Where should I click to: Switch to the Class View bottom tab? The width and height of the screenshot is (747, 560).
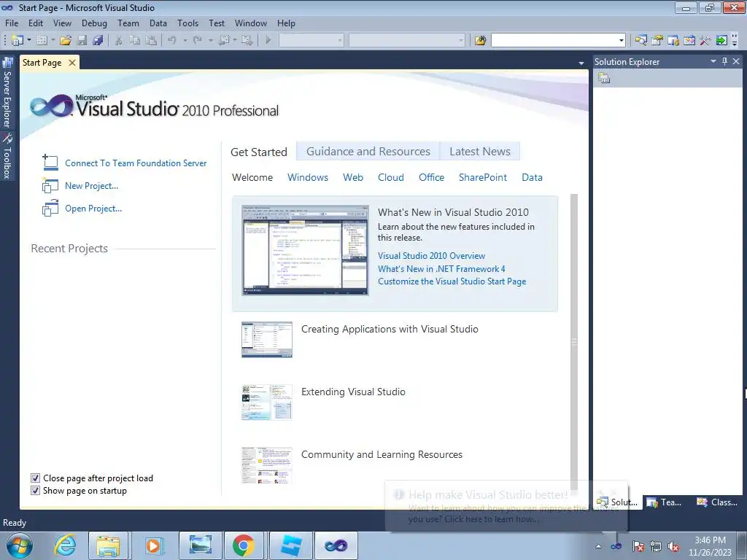(717, 502)
